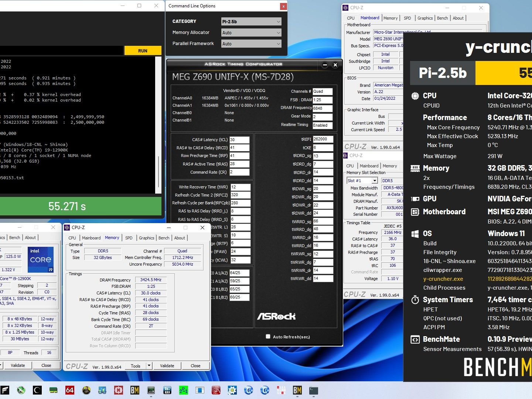
Task: Click the Pi-2.5b heading in BenchMate panel
Action: point(443,73)
